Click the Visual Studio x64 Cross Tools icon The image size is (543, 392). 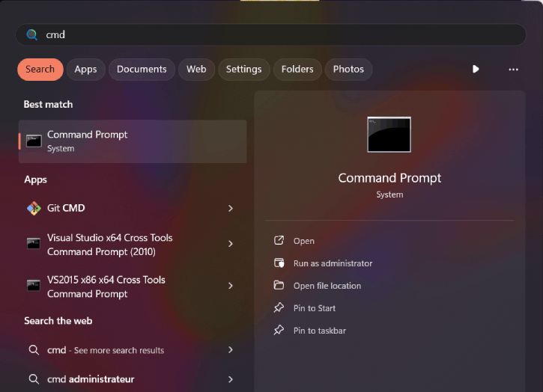point(34,244)
